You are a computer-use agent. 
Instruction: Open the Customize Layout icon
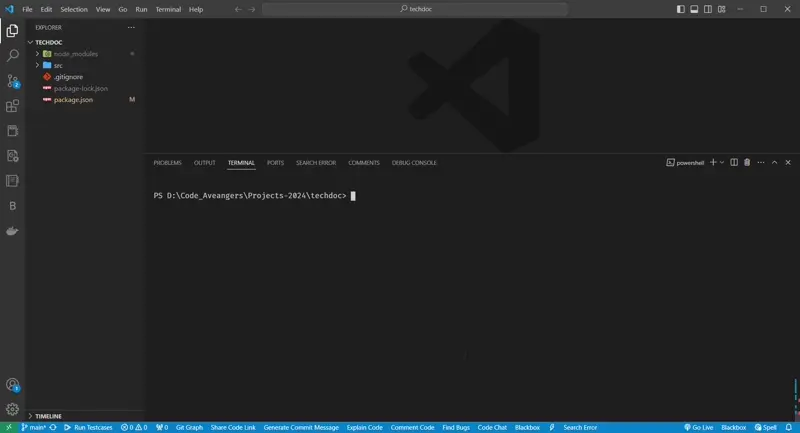tap(721, 9)
